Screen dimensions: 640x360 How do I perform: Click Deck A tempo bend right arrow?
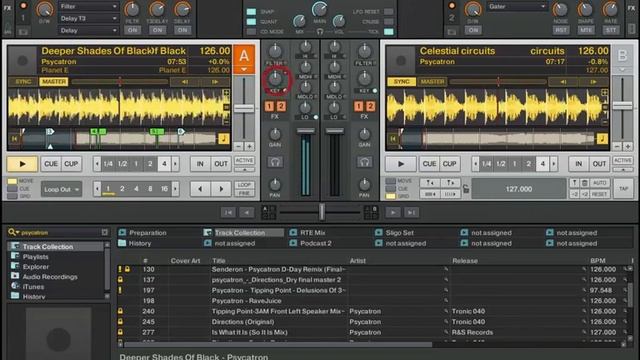pyautogui.click(x=215, y=82)
